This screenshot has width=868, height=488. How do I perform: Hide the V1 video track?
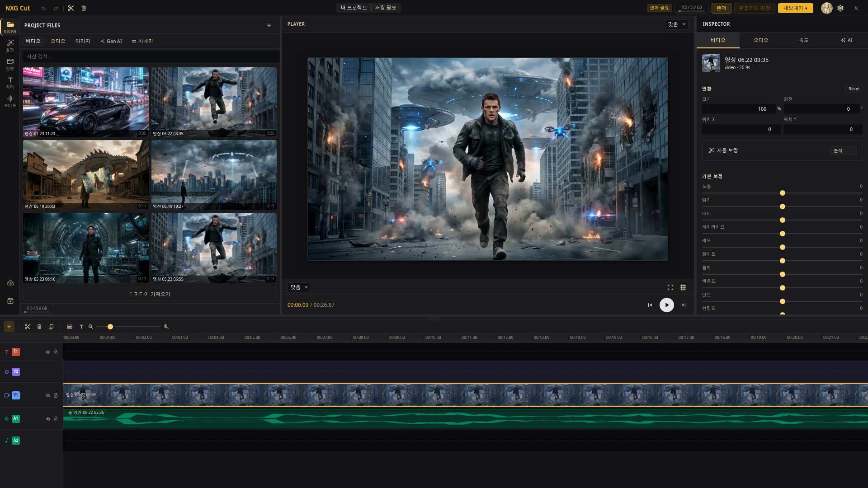point(47,395)
